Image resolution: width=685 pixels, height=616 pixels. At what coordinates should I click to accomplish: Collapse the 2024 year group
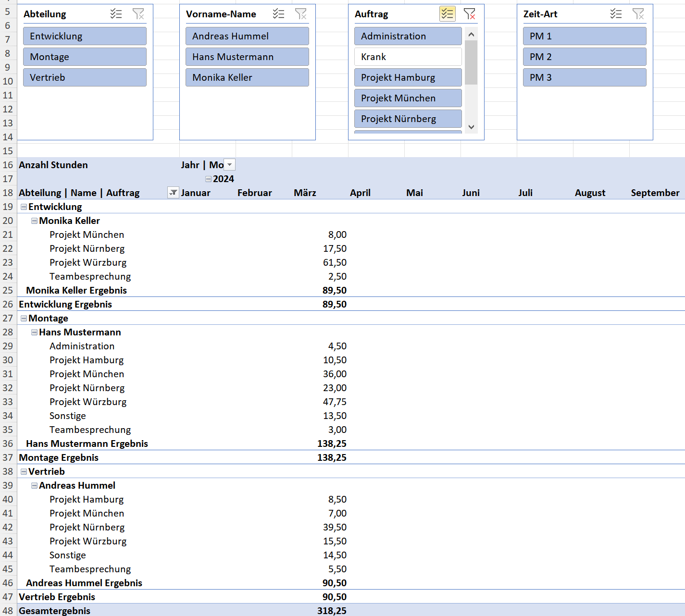coord(208,179)
